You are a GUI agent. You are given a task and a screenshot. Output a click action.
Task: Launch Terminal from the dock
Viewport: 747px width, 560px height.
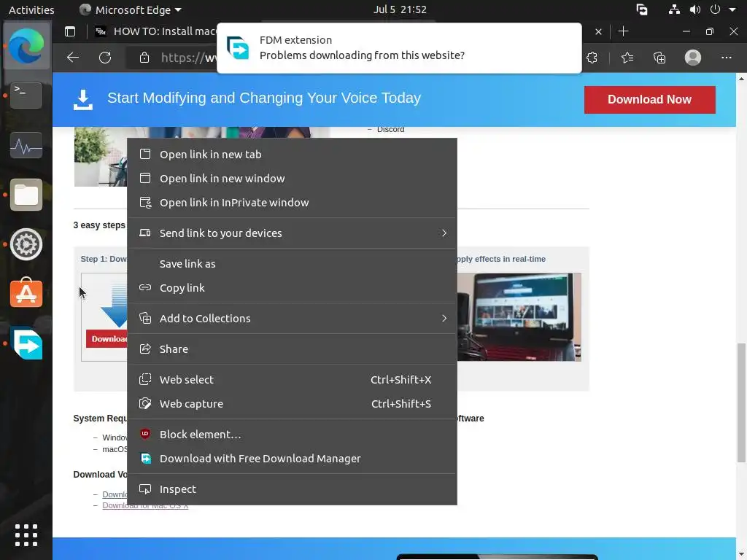coord(26,96)
